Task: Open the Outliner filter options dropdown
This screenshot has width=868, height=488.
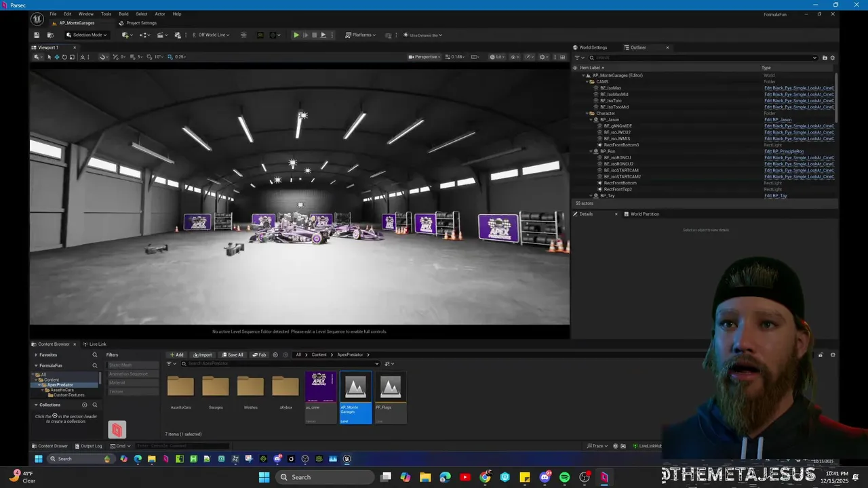Action: pyautogui.click(x=579, y=58)
